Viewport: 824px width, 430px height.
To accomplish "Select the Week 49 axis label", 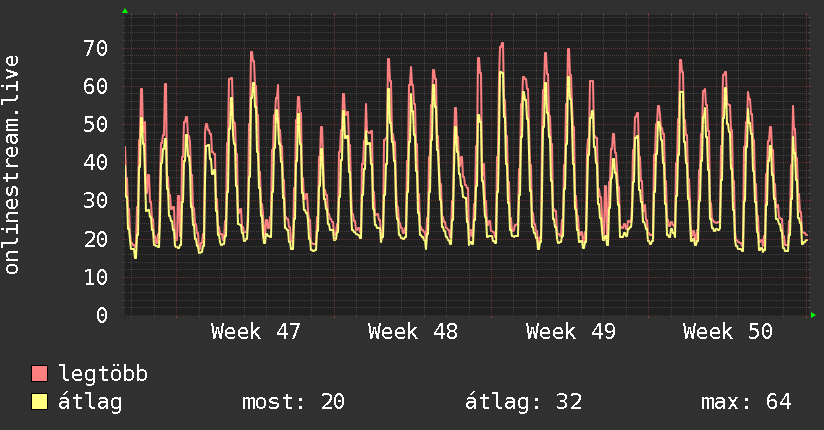I will tap(570, 332).
